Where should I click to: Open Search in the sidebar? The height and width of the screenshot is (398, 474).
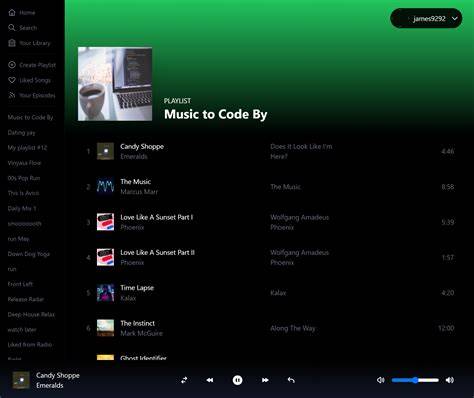28,28
